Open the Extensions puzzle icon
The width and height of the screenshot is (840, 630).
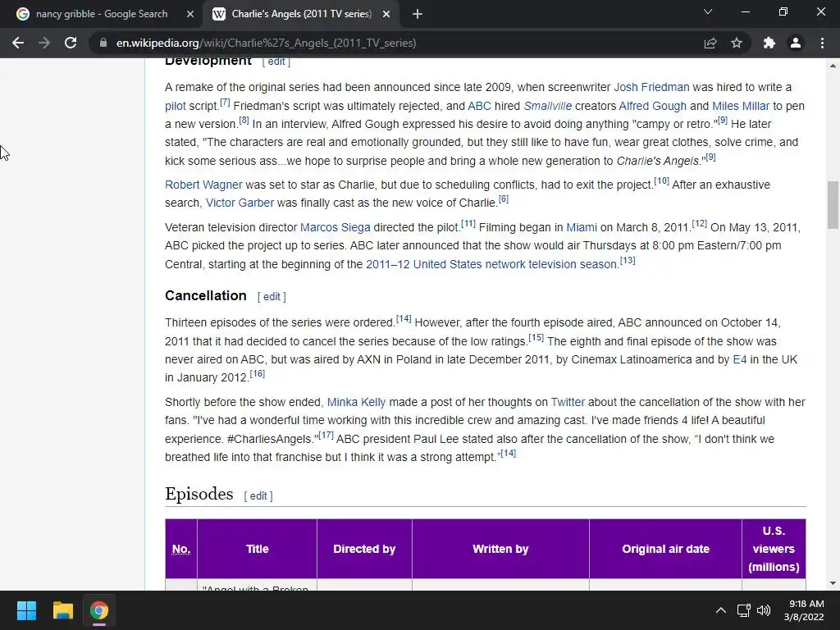click(x=769, y=43)
